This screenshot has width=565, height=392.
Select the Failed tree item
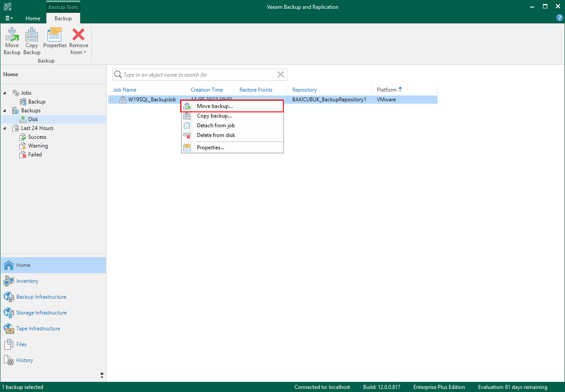click(35, 155)
